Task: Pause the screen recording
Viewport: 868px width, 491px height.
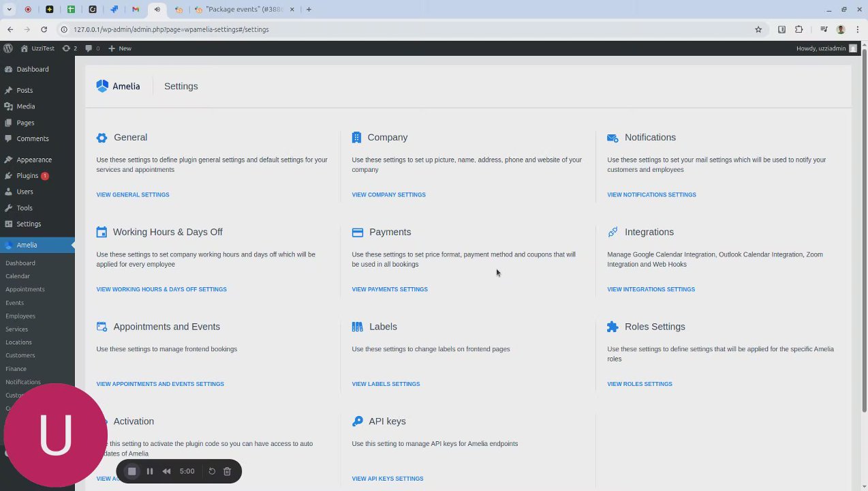Action: click(x=150, y=471)
